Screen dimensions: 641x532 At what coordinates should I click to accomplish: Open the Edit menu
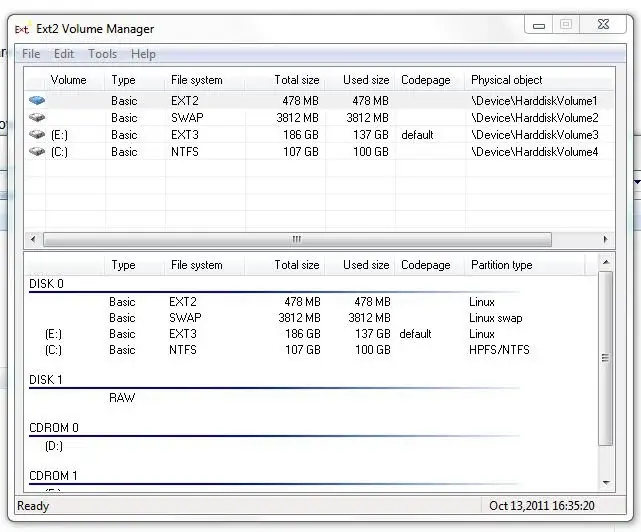[x=64, y=54]
